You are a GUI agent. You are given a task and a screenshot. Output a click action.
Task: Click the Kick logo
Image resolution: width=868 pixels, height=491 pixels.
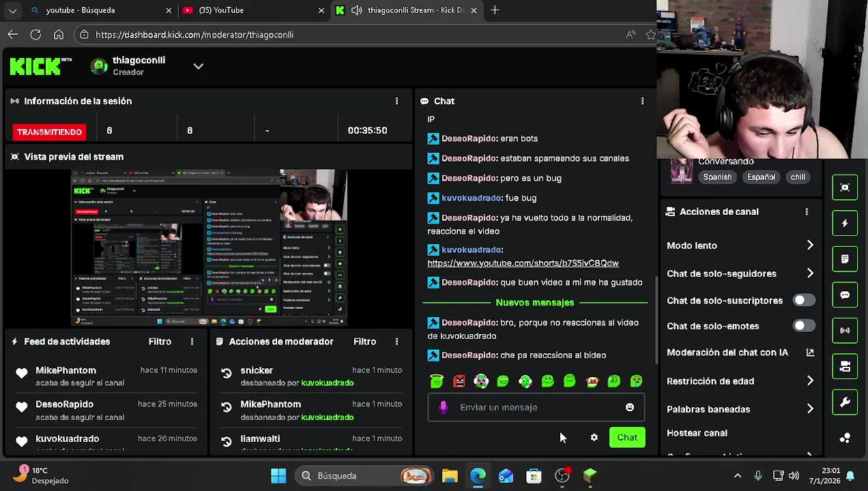click(x=40, y=66)
